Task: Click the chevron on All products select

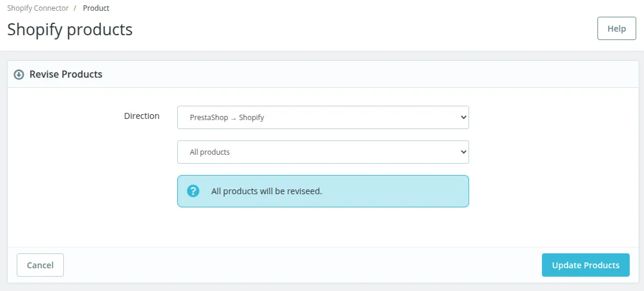Action: click(464, 152)
